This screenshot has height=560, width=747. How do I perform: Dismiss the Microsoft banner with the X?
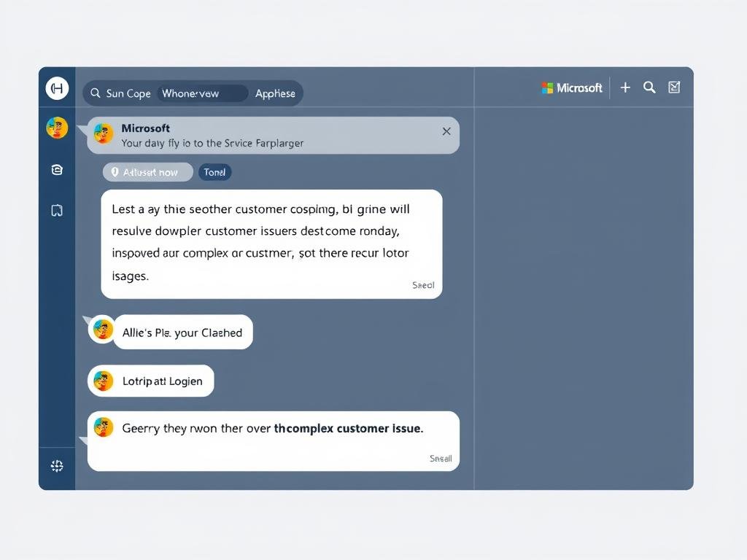click(x=446, y=131)
